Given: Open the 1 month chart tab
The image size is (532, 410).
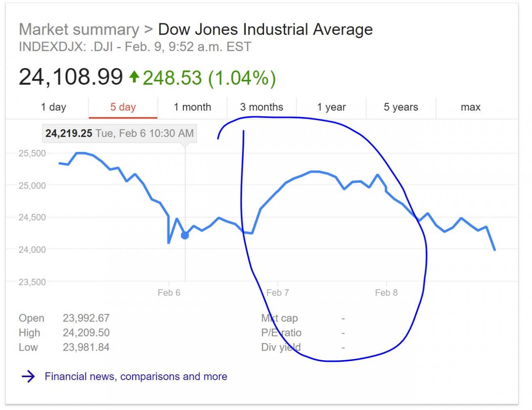Looking at the screenshot, I should 192,107.
